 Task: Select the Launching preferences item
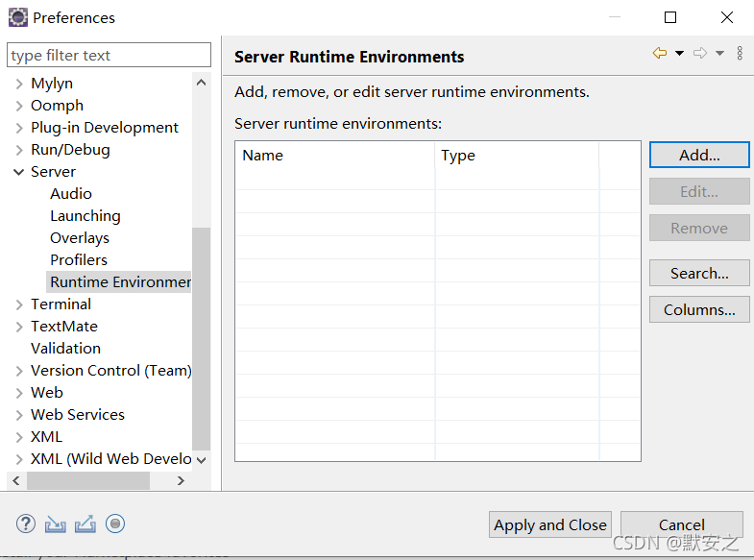[x=85, y=216]
